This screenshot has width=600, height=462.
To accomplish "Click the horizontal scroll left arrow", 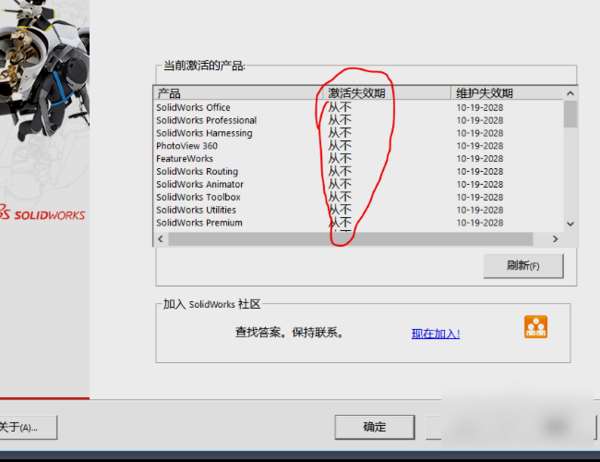I will pyautogui.click(x=161, y=239).
